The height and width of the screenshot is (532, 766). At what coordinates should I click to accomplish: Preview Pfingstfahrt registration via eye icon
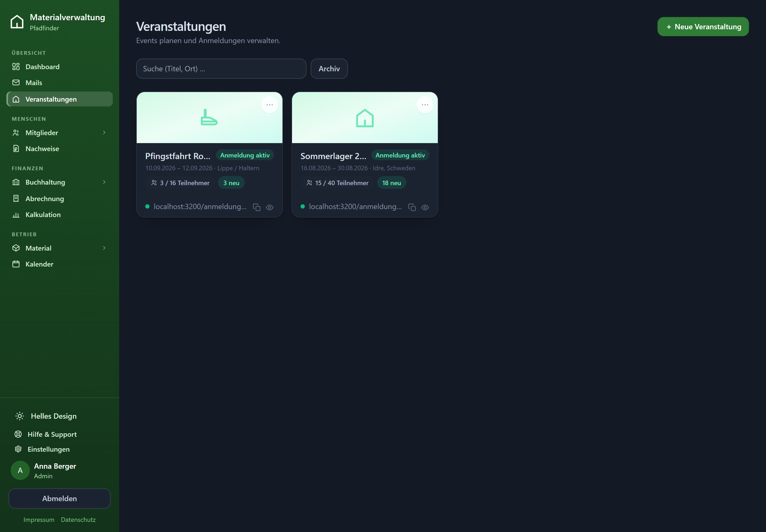coord(270,207)
